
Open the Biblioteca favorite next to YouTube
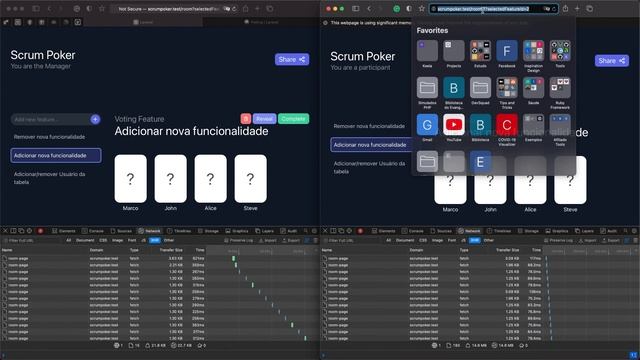(x=480, y=124)
